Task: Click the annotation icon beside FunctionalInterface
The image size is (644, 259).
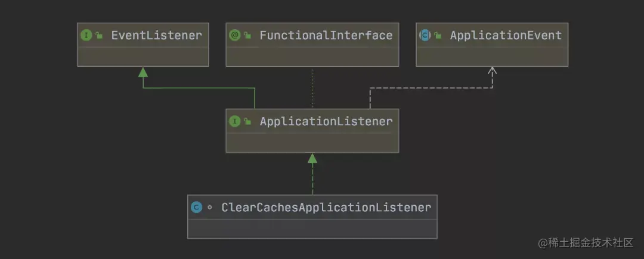Action: [234, 35]
